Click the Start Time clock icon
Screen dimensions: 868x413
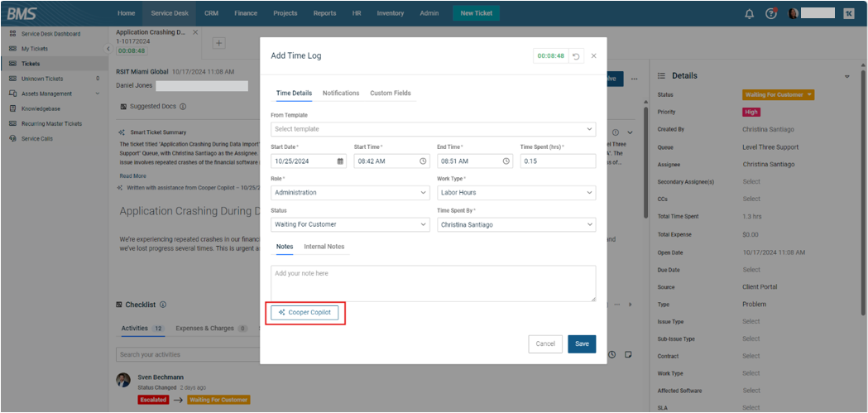(x=423, y=161)
